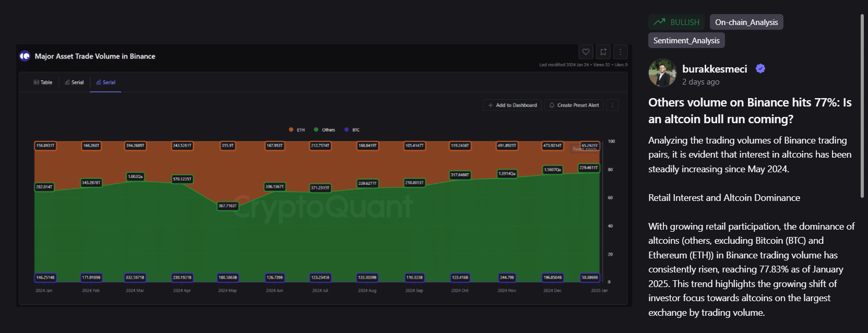Open the Sentiment_Analysis tag
The image size is (868, 333).
point(686,40)
